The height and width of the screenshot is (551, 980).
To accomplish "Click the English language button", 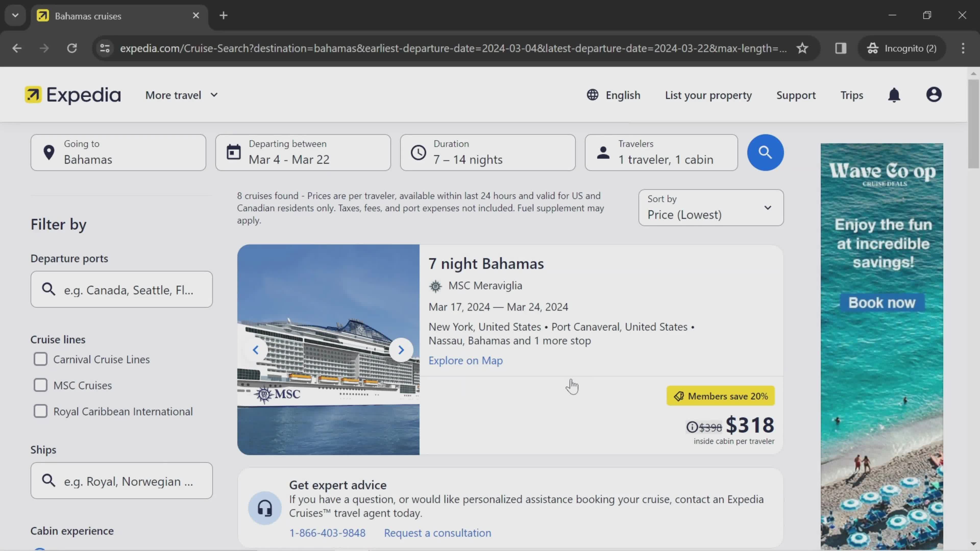I will coord(613,95).
